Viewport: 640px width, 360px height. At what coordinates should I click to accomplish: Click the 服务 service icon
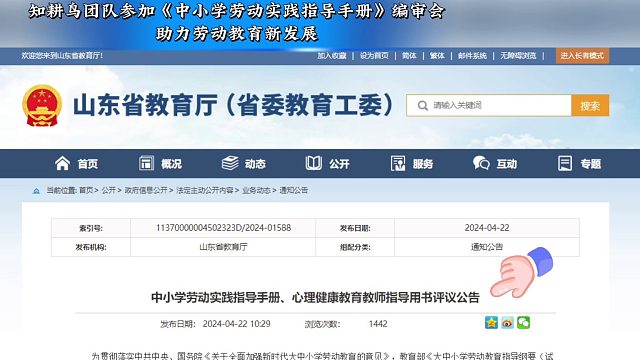(398, 163)
